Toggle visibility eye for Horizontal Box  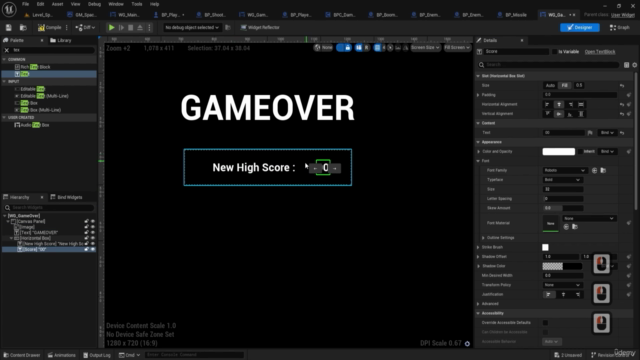(93, 238)
